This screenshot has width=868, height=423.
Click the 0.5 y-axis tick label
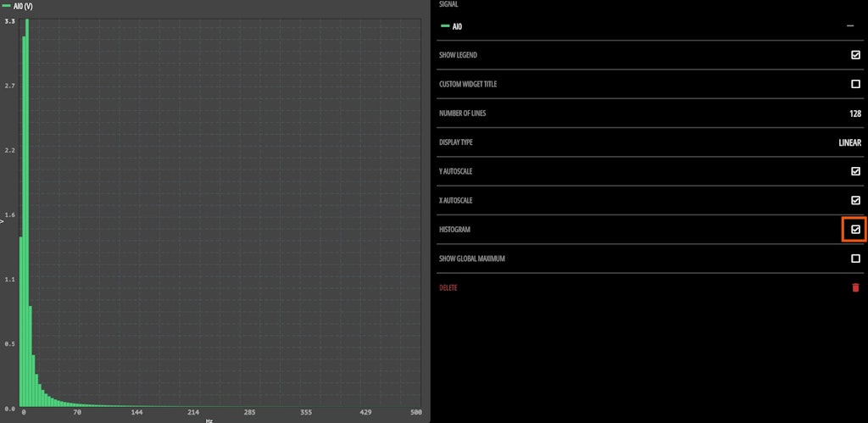(x=9, y=344)
